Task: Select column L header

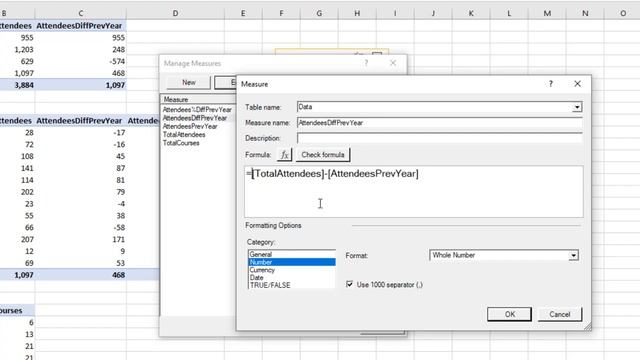Action: point(509,13)
